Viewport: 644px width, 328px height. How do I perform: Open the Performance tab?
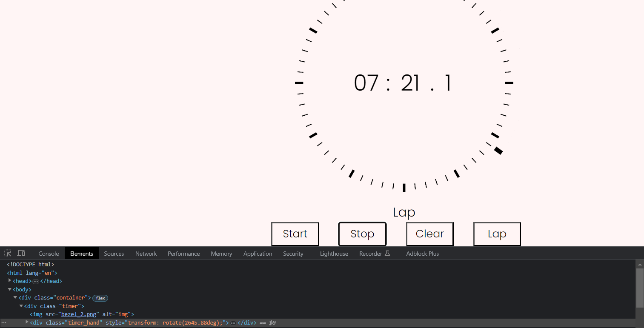click(x=183, y=254)
